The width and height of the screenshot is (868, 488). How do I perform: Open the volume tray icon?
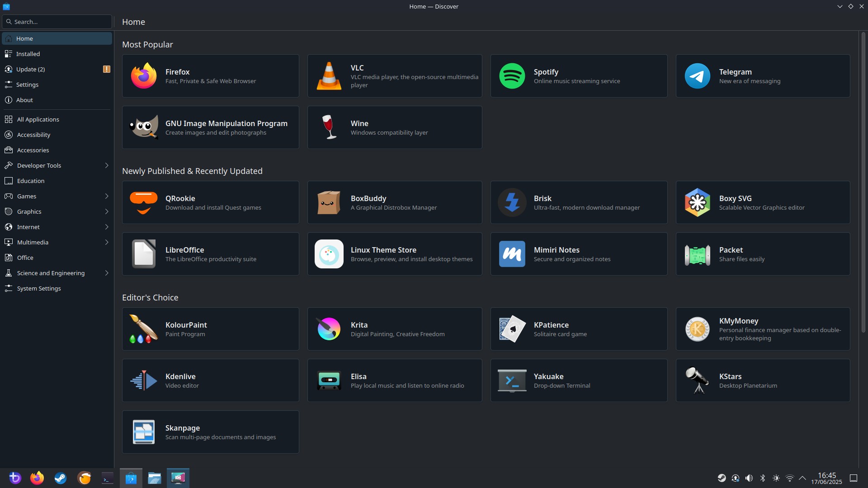(x=749, y=478)
